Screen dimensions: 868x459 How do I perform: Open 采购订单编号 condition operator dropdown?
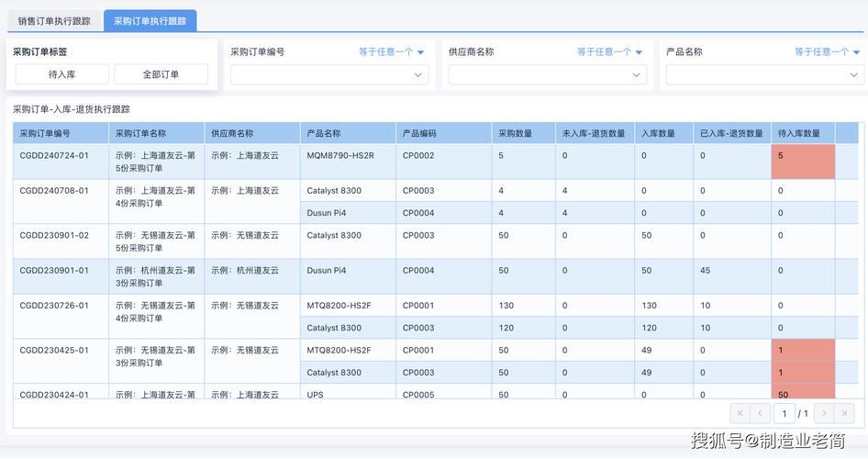392,52
